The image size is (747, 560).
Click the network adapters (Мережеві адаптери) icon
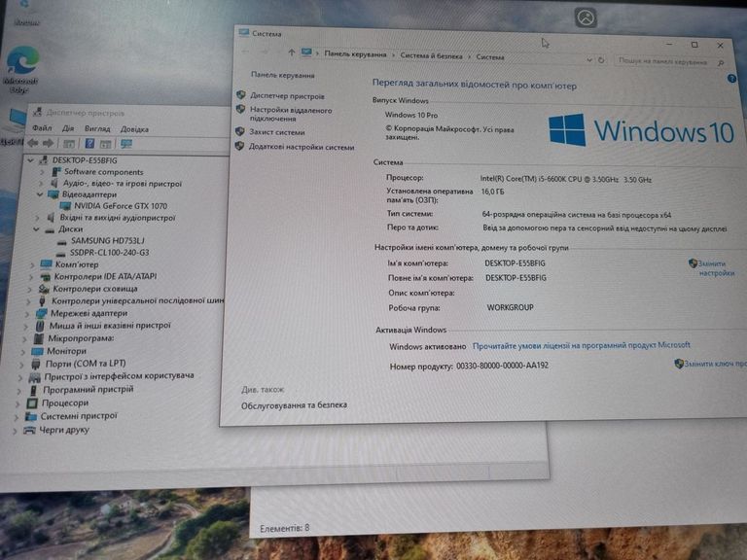(x=42, y=313)
